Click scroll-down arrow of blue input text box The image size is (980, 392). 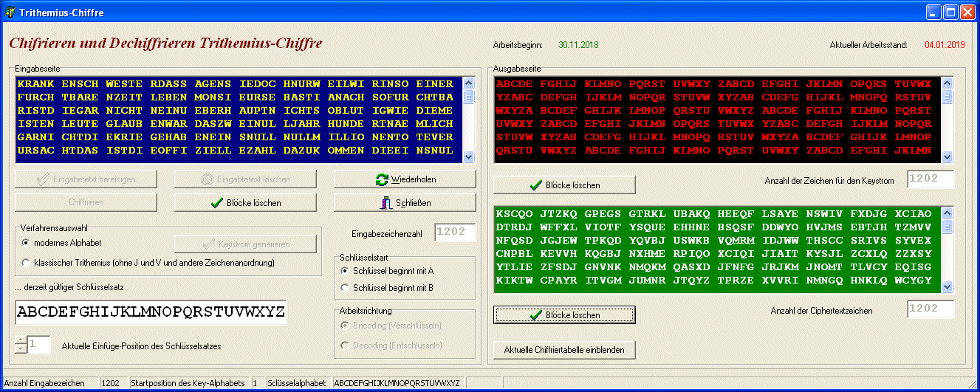click(469, 157)
